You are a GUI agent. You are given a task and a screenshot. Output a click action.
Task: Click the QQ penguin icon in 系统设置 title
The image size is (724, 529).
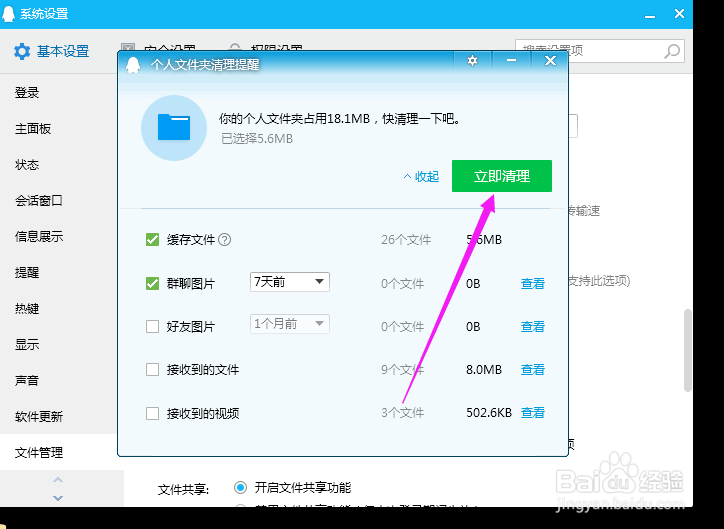click(8, 14)
